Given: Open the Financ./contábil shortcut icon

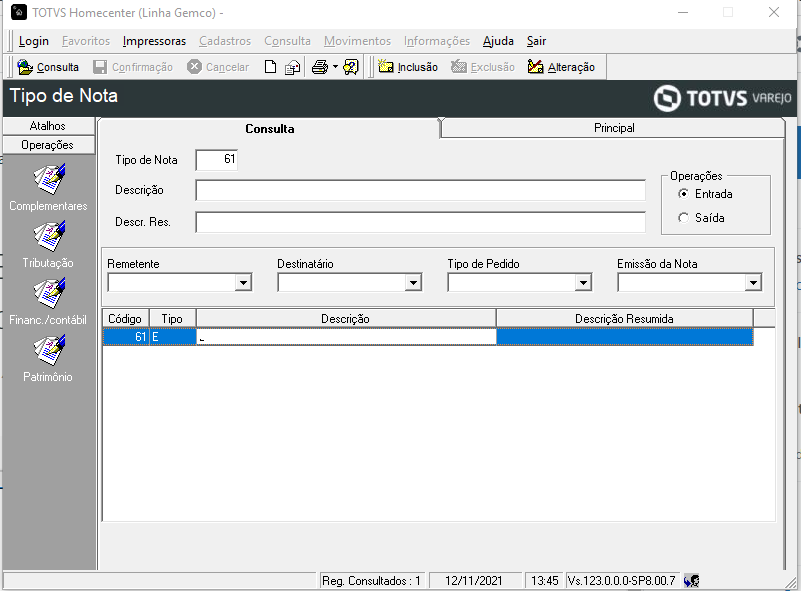Looking at the screenshot, I should (49, 293).
